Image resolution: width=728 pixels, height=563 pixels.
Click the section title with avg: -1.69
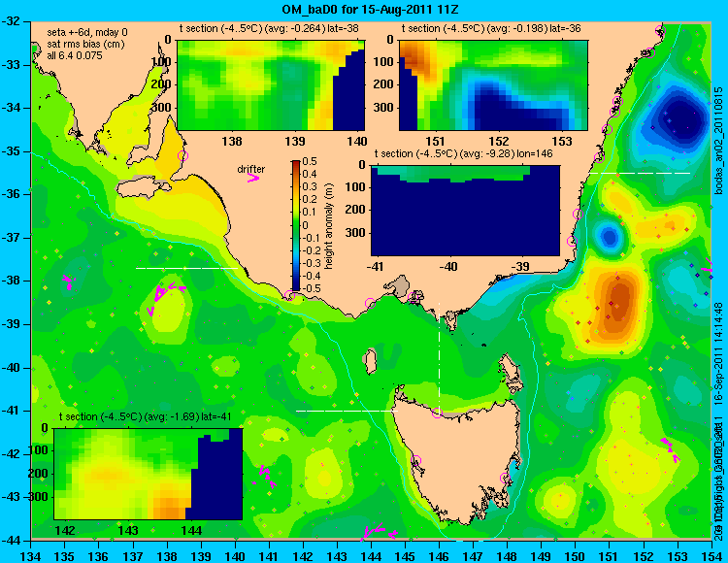pos(146,416)
